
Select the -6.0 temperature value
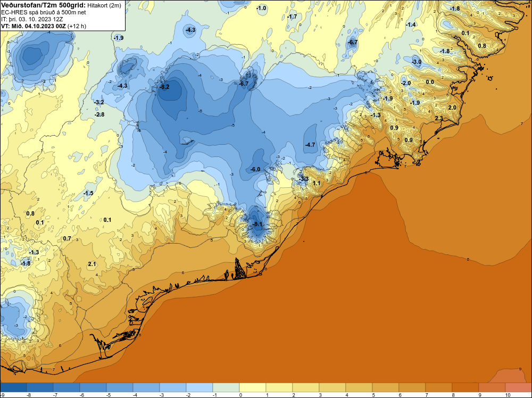[x=255, y=169]
